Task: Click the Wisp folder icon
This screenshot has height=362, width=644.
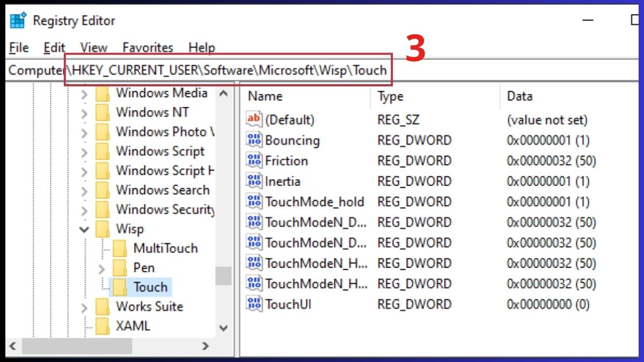Action: tap(104, 228)
